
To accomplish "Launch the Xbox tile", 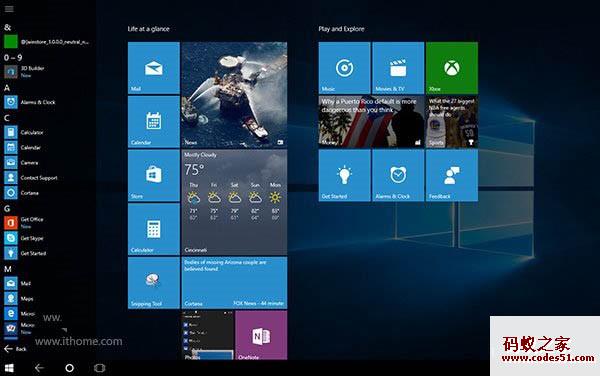I will pos(452,68).
